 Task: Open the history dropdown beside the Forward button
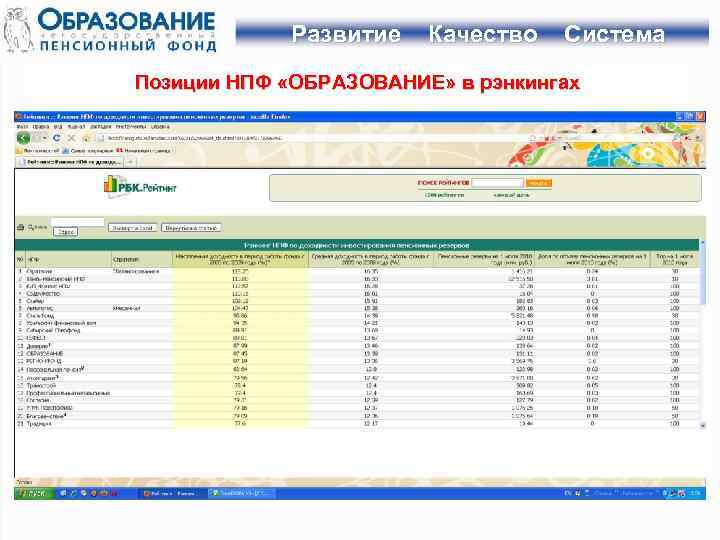(45, 138)
